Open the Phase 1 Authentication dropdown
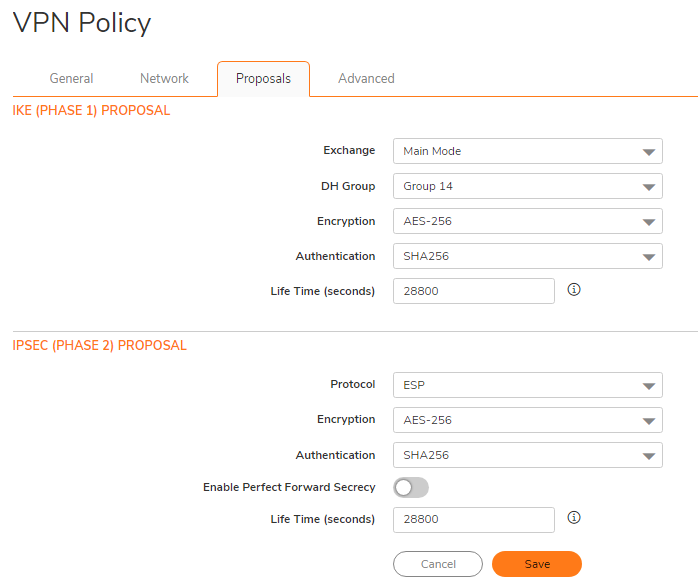 [x=527, y=256]
